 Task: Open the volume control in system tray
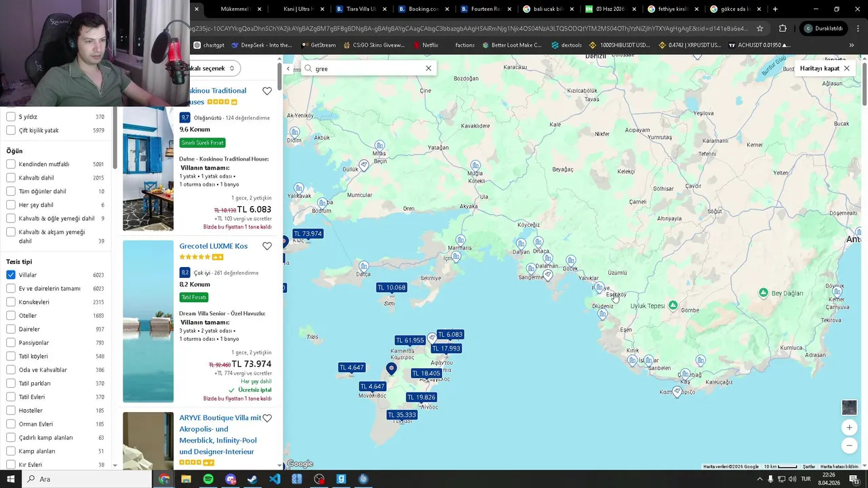[x=792, y=479]
